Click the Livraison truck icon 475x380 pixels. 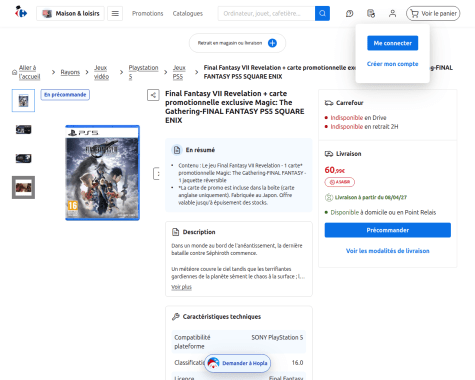point(329,154)
